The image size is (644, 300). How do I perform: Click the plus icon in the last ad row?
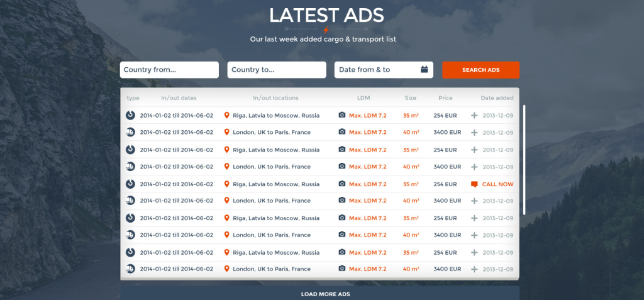click(x=474, y=269)
